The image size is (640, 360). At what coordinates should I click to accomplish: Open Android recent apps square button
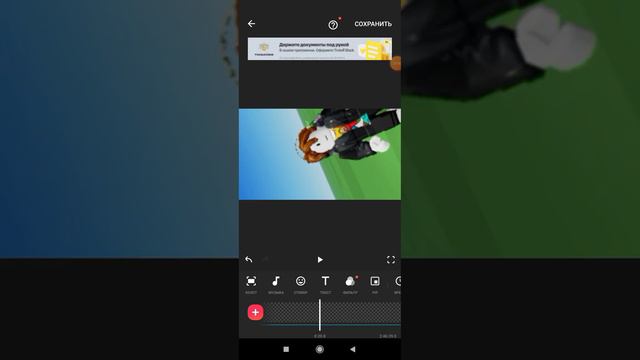click(286, 349)
